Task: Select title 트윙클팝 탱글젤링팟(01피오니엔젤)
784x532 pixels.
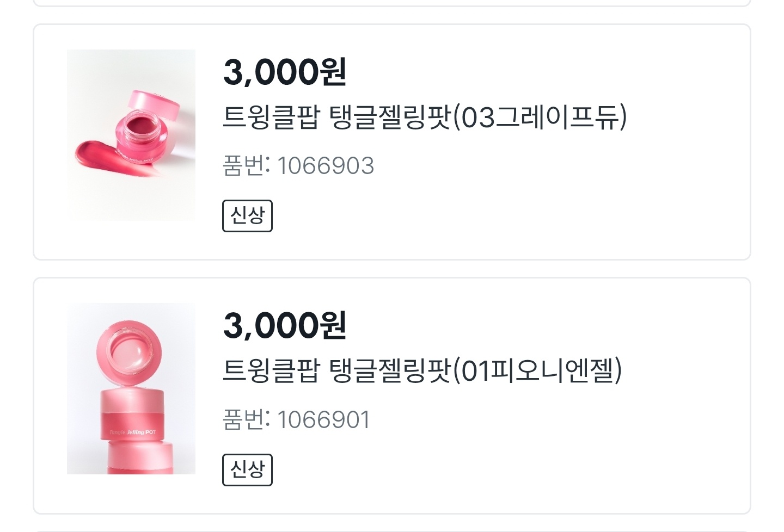Action: coord(422,370)
